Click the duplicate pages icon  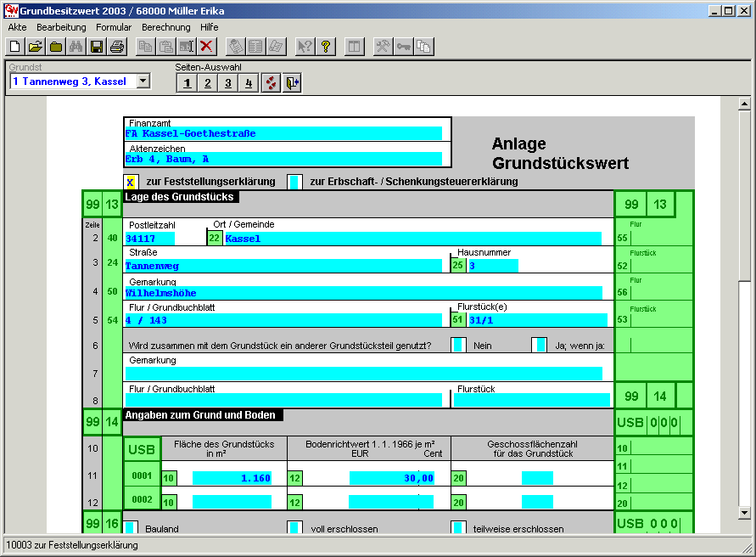(x=423, y=47)
